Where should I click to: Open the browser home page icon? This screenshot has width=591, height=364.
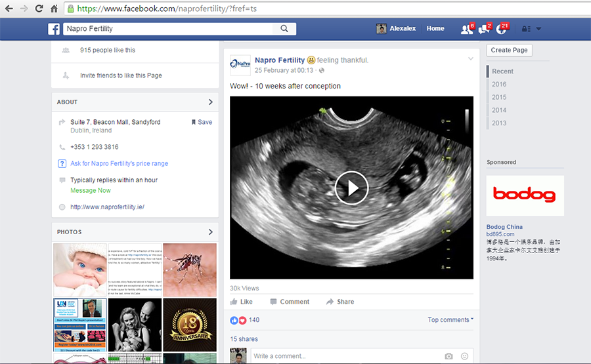pos(54,9)
